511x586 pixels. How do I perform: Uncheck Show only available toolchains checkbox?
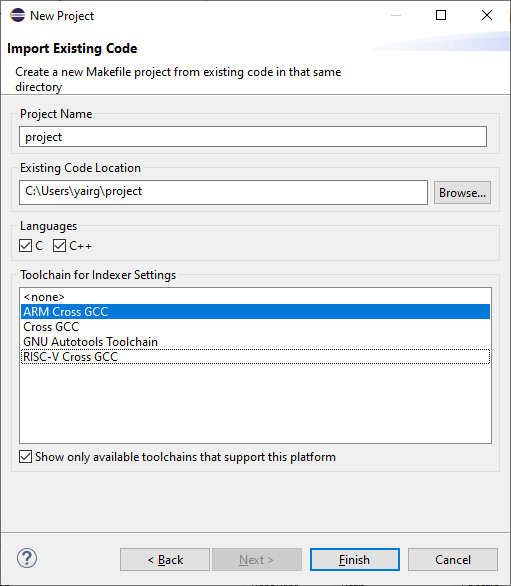click(25, 457)
